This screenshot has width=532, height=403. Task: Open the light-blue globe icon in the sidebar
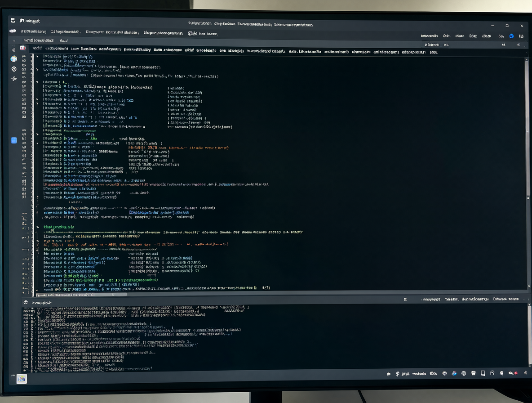coord(13,59)
